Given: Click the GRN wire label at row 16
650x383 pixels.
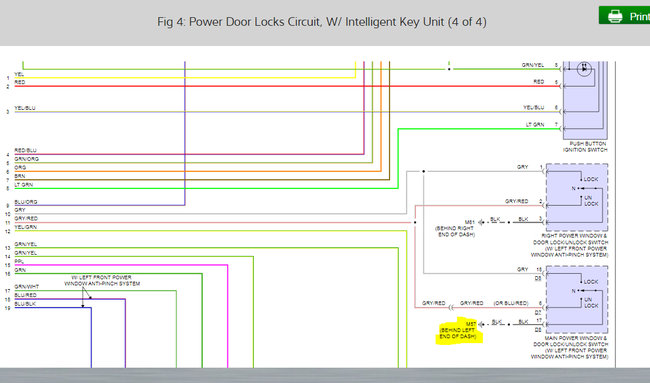Looking at the screenshot, I should click(20, 270).
